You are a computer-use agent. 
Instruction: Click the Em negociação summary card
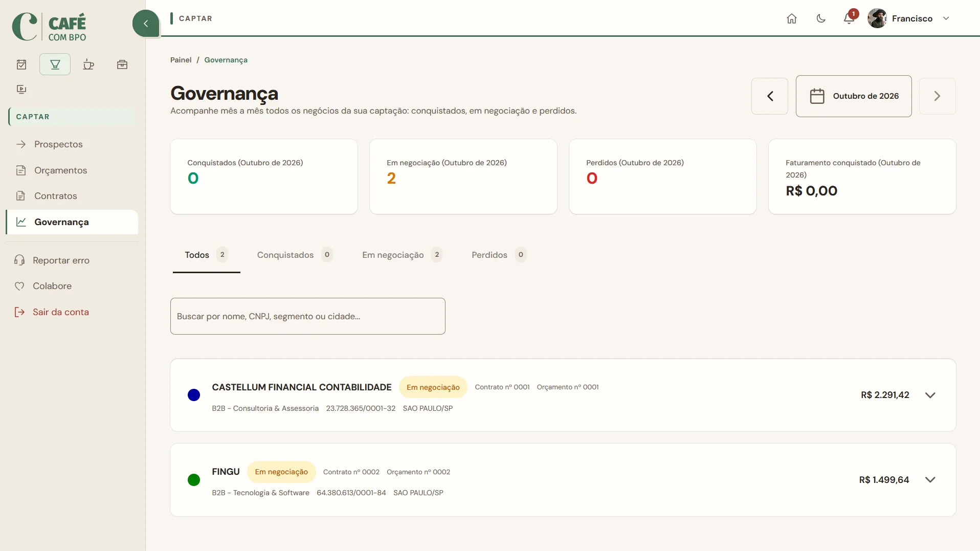click(463, 177)
